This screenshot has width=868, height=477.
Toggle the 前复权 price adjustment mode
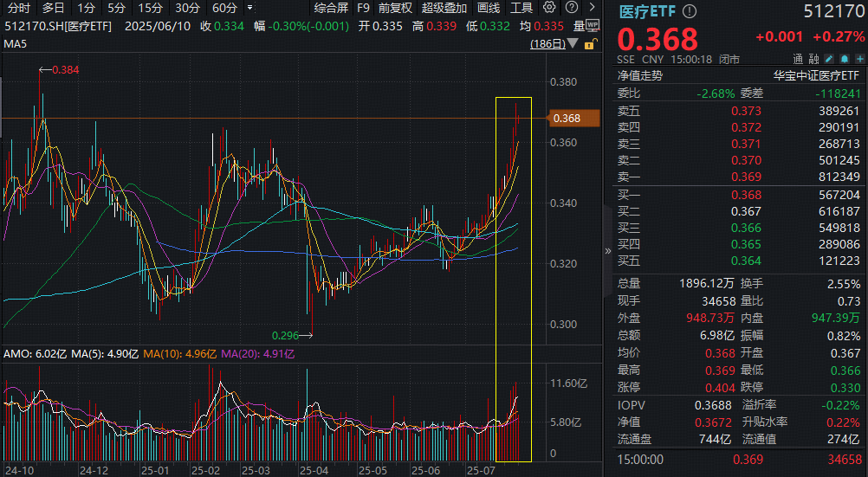coord(395,8)
